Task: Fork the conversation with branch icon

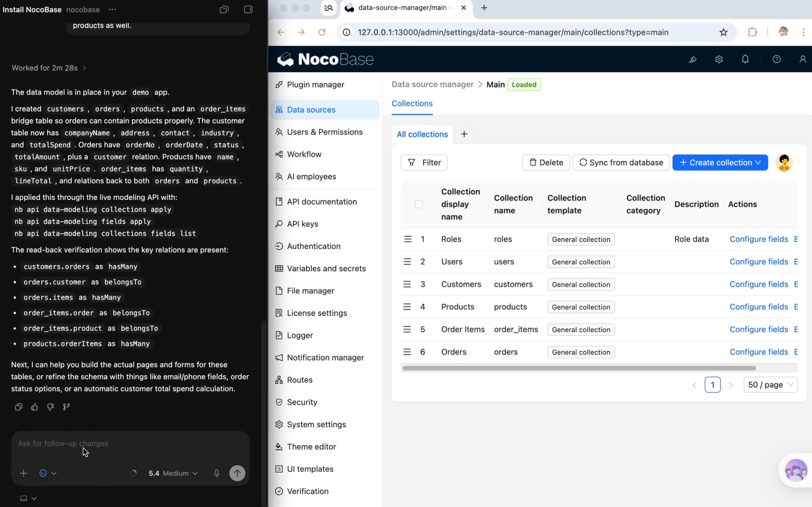Action: (x=66, y=407)
